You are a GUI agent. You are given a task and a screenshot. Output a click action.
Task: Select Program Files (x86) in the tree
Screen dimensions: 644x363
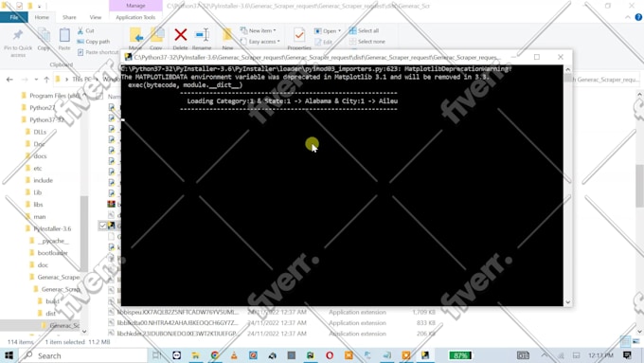coord(51,96)
